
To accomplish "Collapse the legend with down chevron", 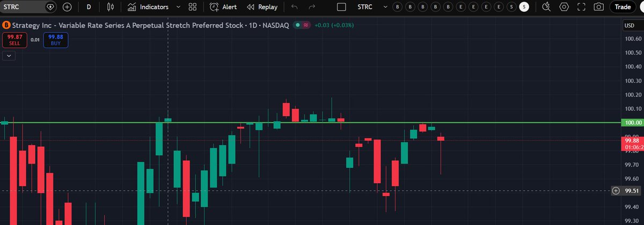I will tap(9, 55).
